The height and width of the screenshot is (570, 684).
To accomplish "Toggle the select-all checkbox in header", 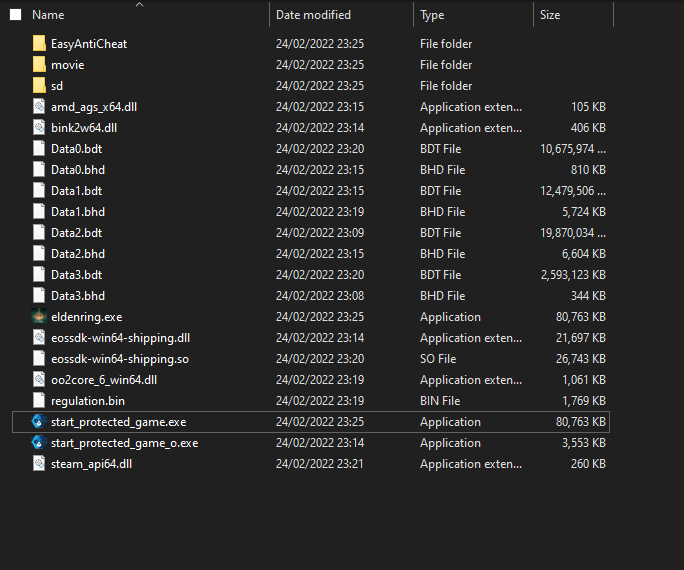I will pos(15,15).
